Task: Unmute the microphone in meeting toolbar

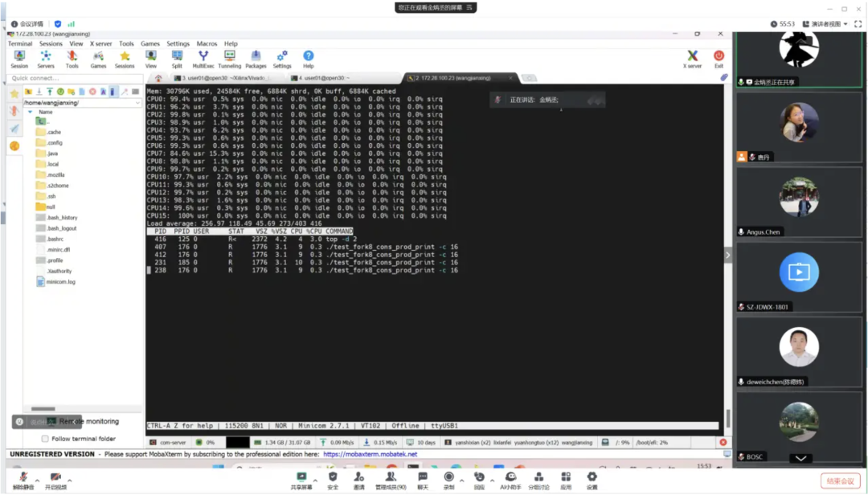Action: pyautogui.click(x=23, y=480)
